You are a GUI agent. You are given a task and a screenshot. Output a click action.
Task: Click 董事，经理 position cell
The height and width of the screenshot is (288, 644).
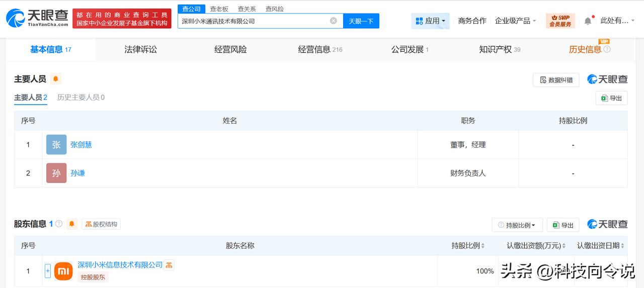[468, 145]
